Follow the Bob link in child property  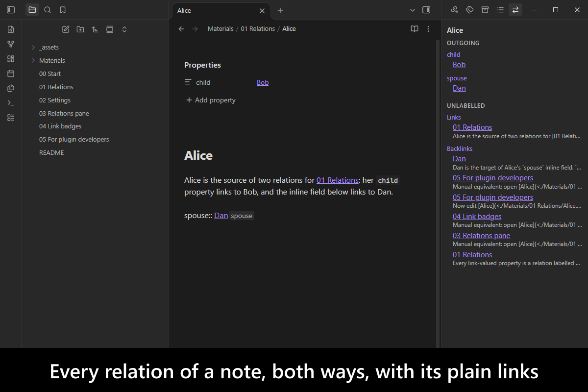[x=263, y=82]
